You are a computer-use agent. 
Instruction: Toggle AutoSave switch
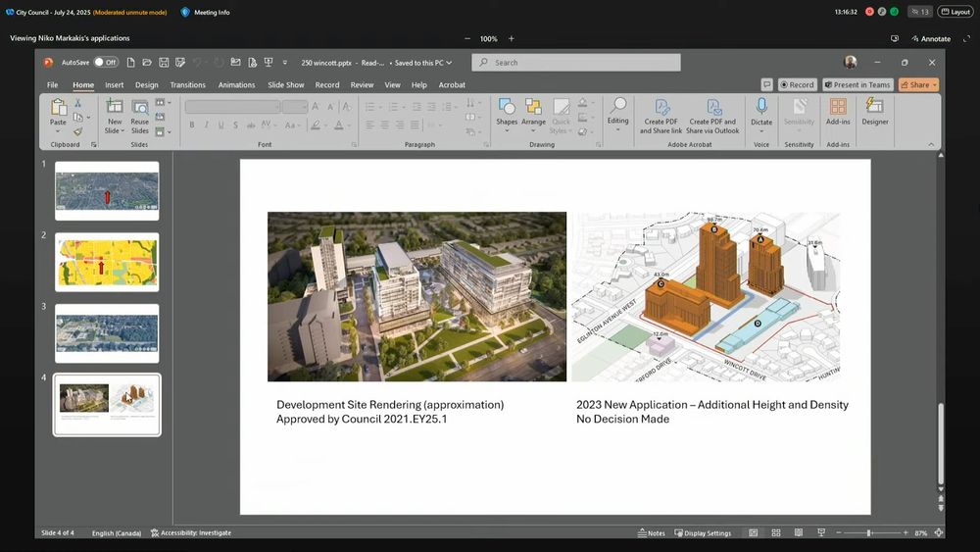tap(106, 63)
